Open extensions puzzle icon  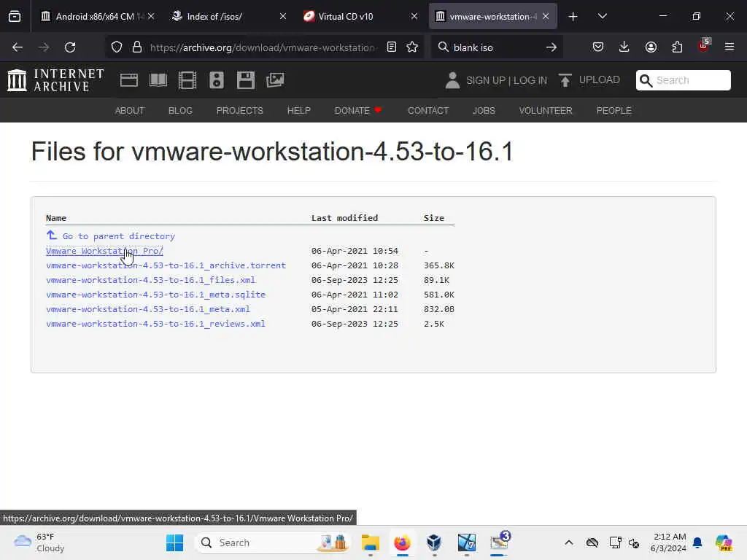677,47
